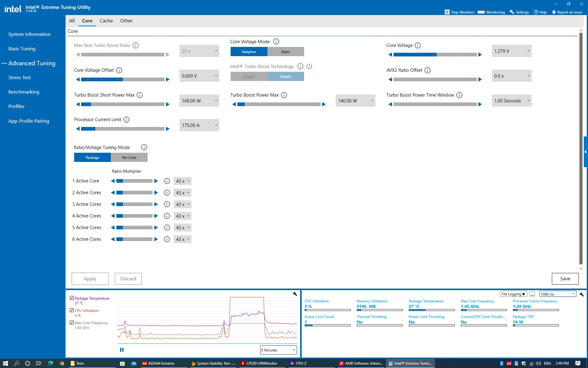This screenshot has height=368, width=588.
Task: Click the info icon for Processor Current Limit
Action: click(x=126, y=120)
